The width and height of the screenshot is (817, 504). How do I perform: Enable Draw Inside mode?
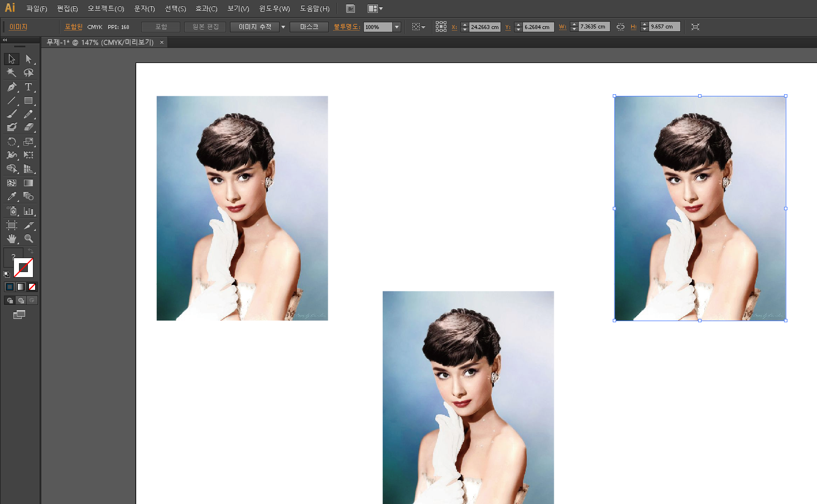tap(32, 301)
